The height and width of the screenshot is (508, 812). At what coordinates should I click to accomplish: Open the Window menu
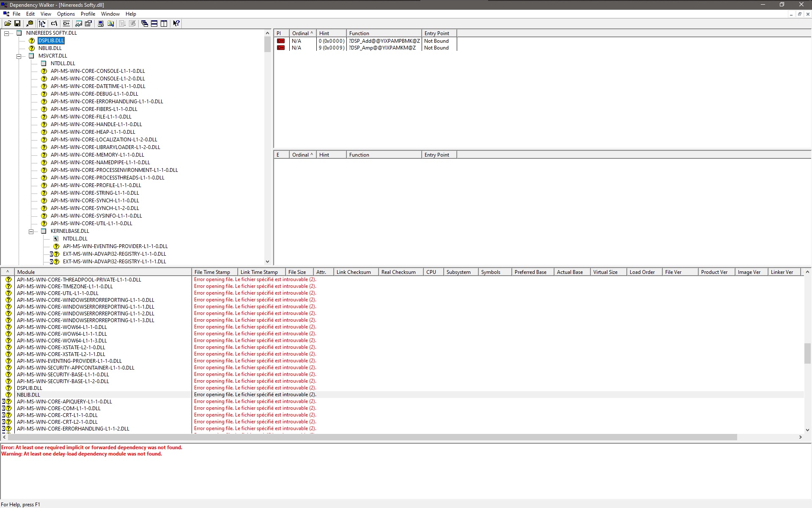[x=110, y=14]
